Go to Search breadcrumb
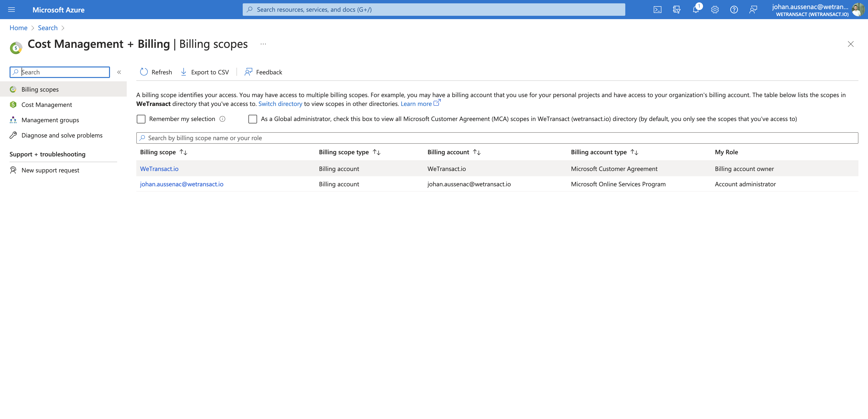Screen dimensions: 868x419 click(48, 28)
